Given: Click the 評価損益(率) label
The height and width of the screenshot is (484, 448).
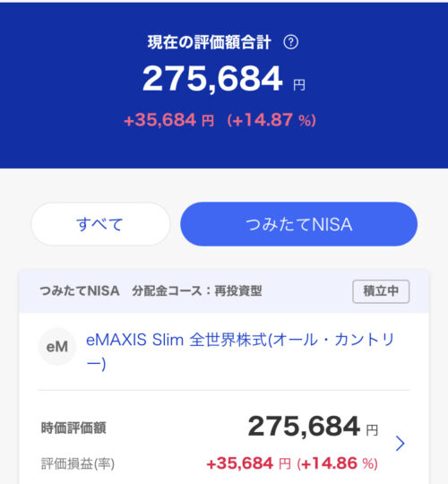Looking at the screenshot, I should tap(78, 463).
